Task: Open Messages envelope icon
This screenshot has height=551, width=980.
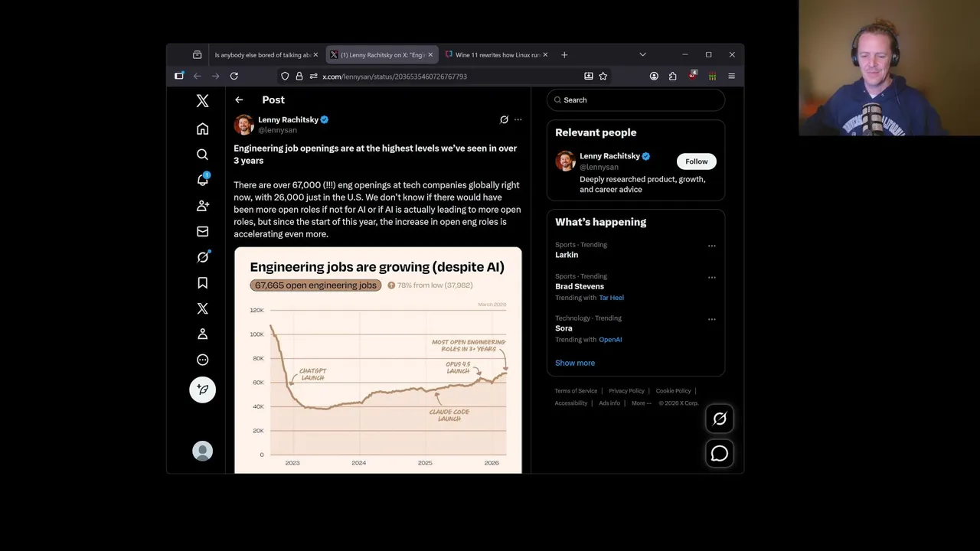Action: tap(202, 231)
